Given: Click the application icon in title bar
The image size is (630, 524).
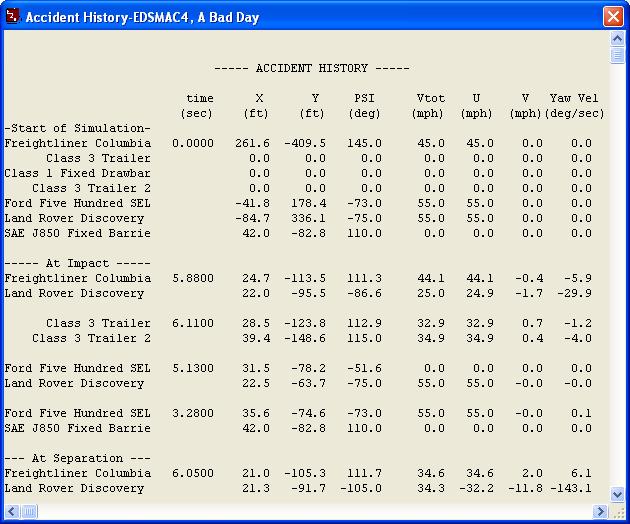Looking at the screenshot, I should (x=12, y=17).
